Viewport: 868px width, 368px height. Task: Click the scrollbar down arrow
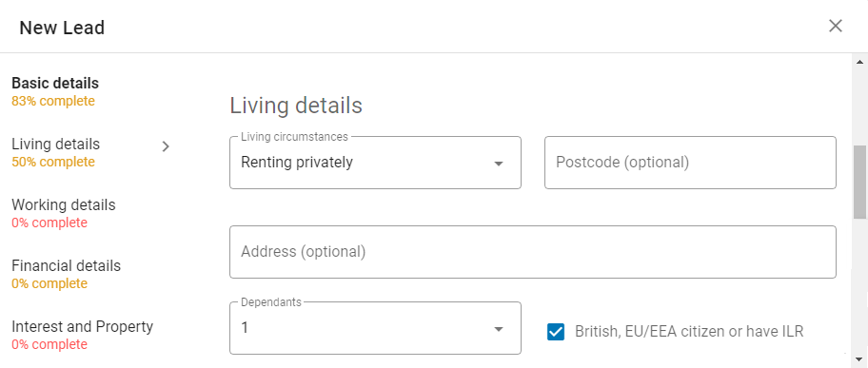click(859, 358)
